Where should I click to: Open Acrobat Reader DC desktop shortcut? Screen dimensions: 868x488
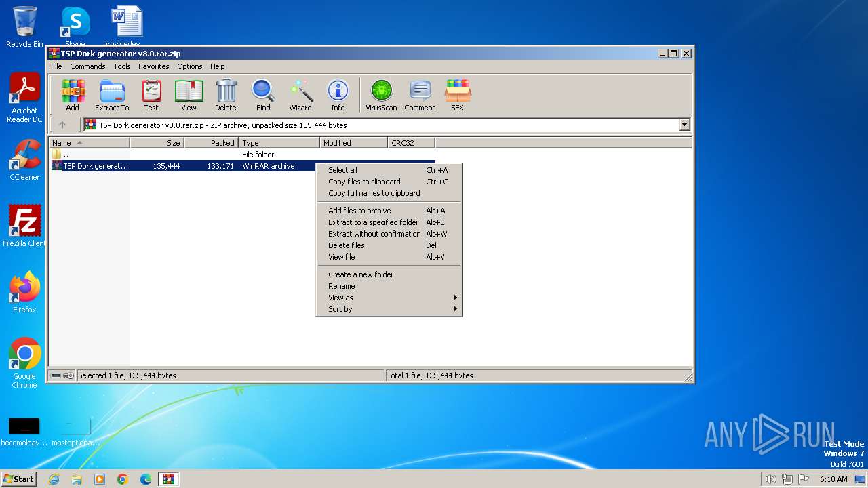point(24,98)
